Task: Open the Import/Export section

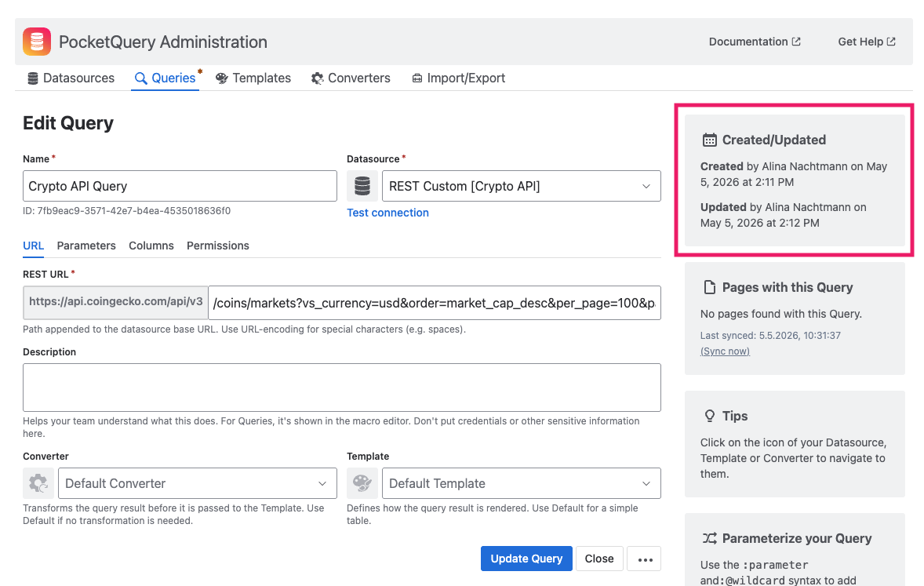Action: click(x=458, y=78)
